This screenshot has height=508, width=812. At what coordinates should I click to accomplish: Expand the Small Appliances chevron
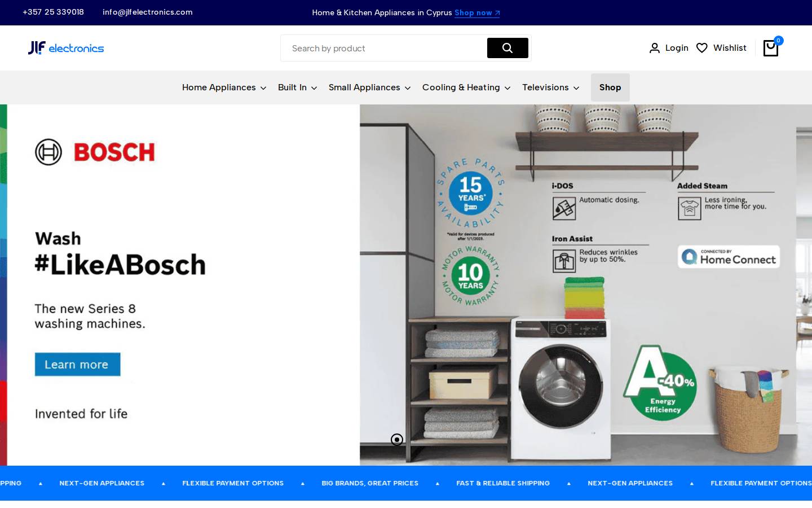[x=408, y=88]
